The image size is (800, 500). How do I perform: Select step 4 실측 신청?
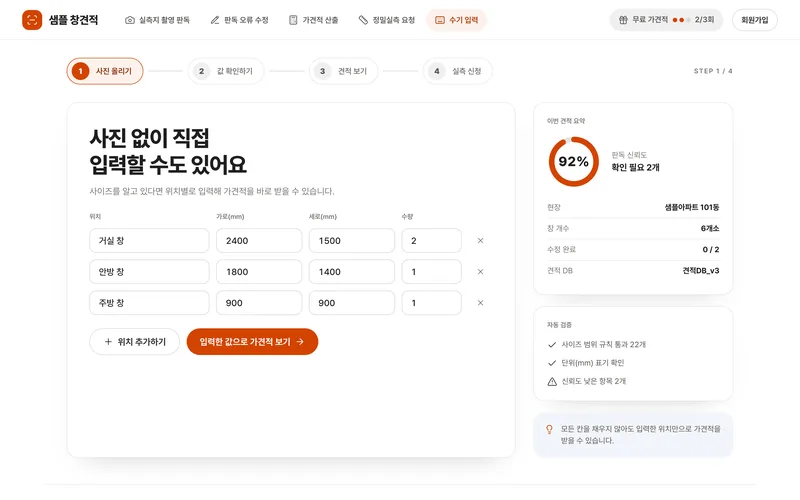point(458,71)
